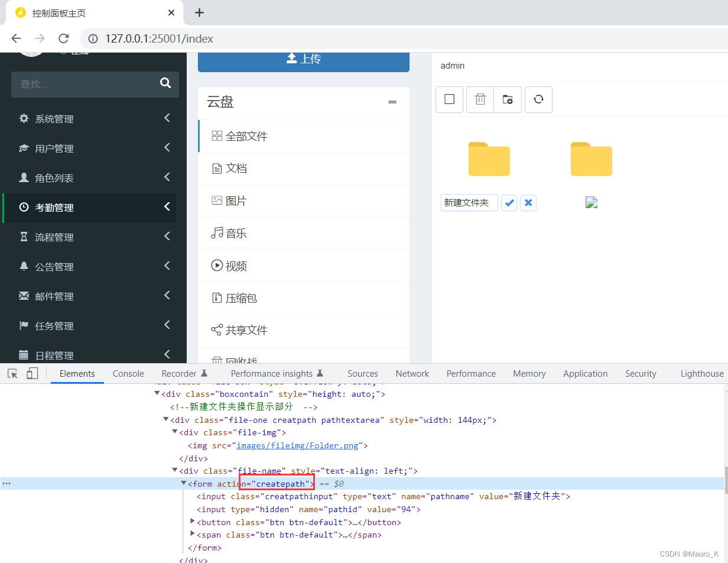This screenshot has height=563, width=728.
Task: Switch to the Console tab in DevTools
Action: pyautogui.click(x=128, y=373)
